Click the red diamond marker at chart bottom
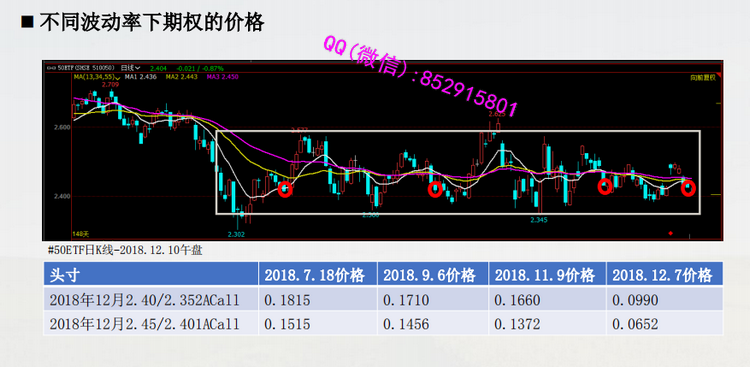The image size is (750, 367). coord(671,234)
